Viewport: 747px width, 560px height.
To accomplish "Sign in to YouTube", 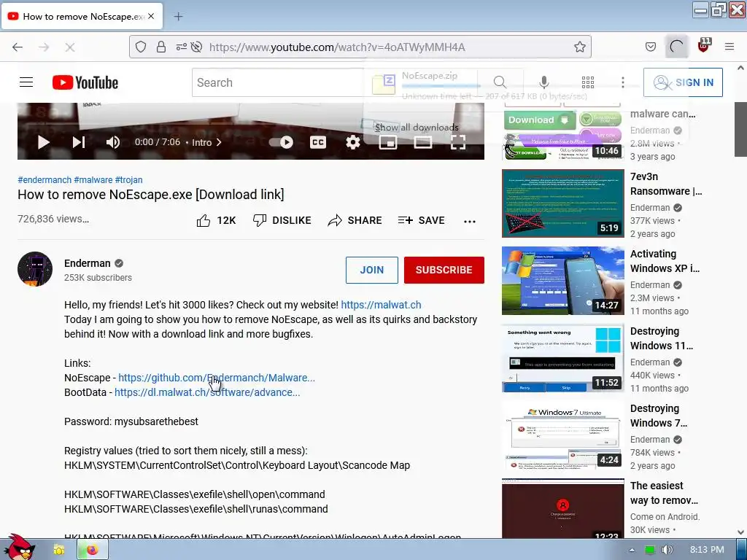I will coord(683,82).
